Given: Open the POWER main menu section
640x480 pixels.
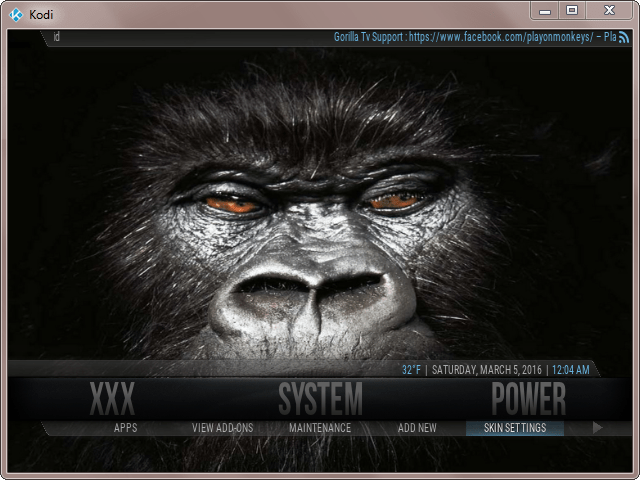Looking at the screenshot, I should tap(529, 399).
